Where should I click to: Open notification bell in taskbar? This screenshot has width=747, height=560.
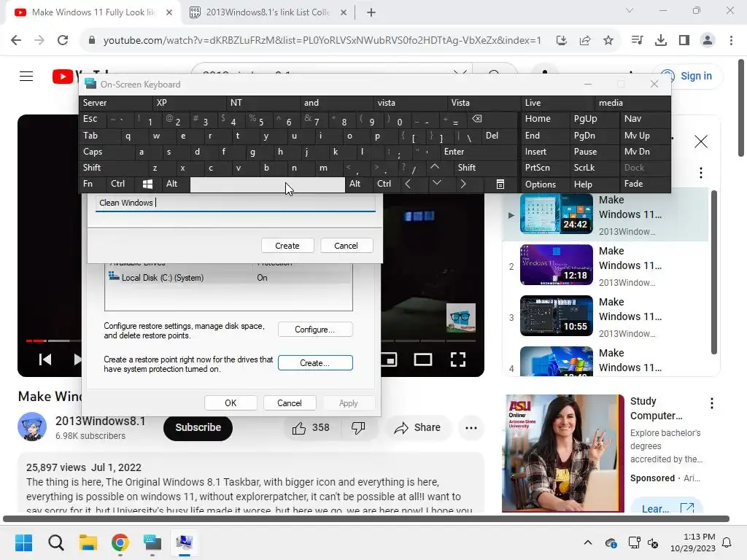coord(727,542)
